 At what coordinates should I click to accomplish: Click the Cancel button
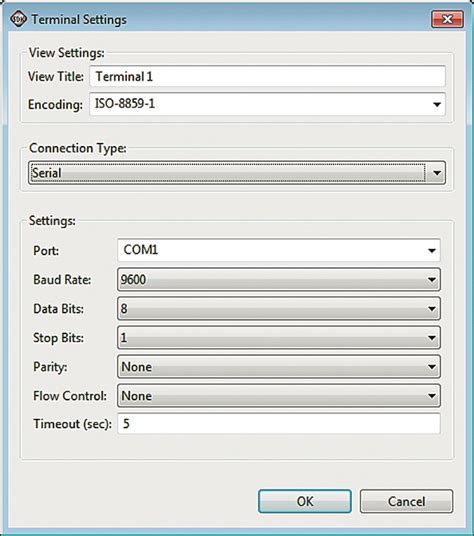tap(406, 501)
